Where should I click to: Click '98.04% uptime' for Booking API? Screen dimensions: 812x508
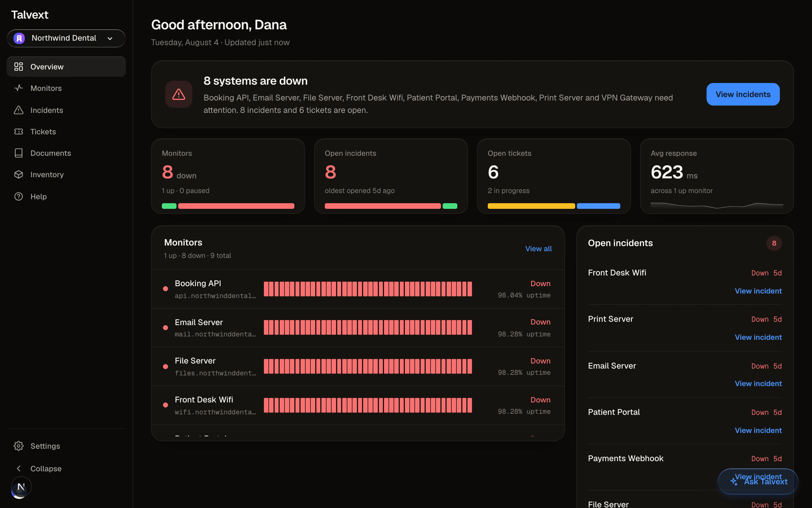pos(524,295)
